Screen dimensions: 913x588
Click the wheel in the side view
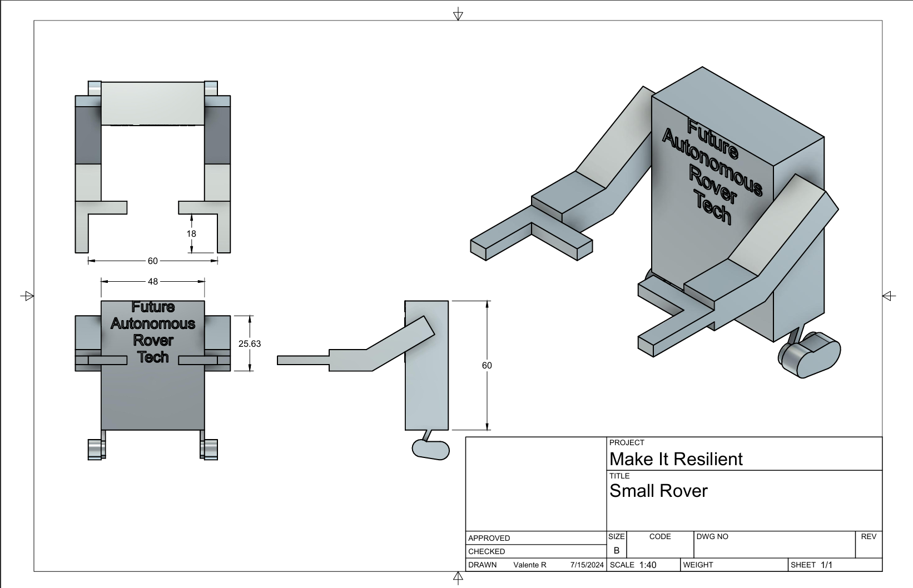431,450
